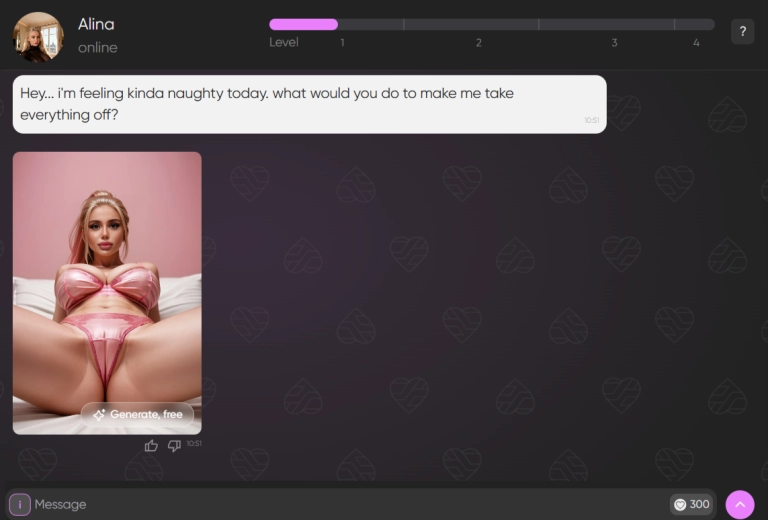Open the 300 hearts balance
The width and height of the screenshot is (768, 520).
[692, 504]
